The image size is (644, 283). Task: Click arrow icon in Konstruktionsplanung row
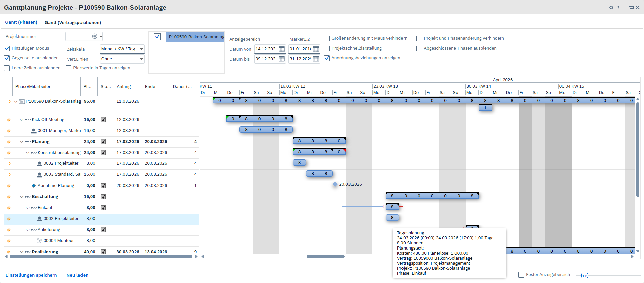tap(9, 153)
